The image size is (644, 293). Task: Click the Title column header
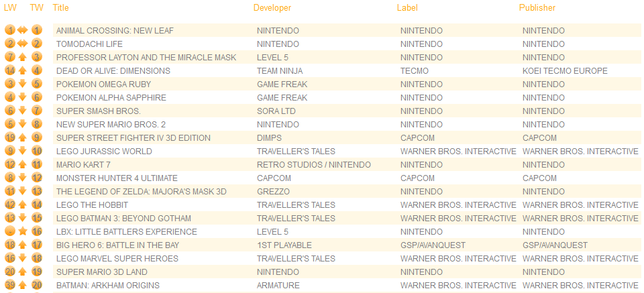pos(61,8)
